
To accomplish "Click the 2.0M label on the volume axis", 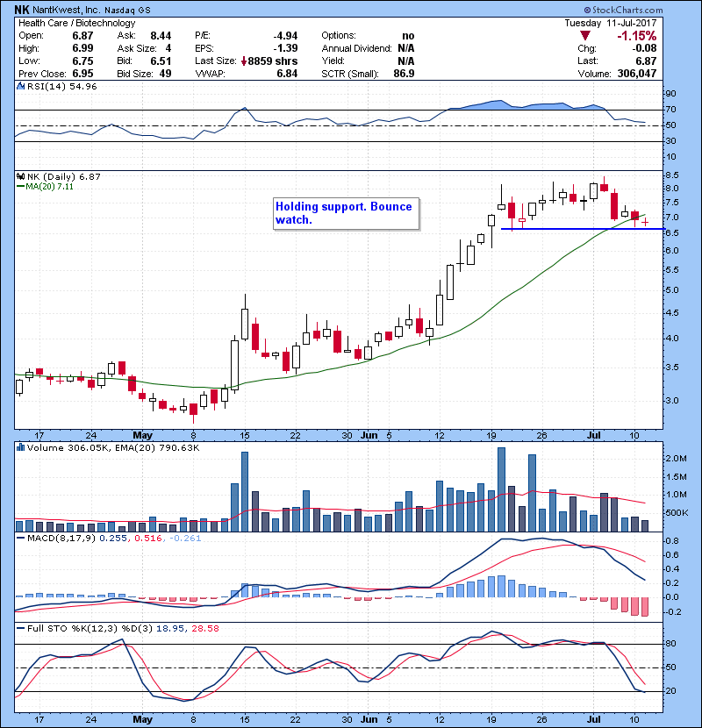I will 677,459.
